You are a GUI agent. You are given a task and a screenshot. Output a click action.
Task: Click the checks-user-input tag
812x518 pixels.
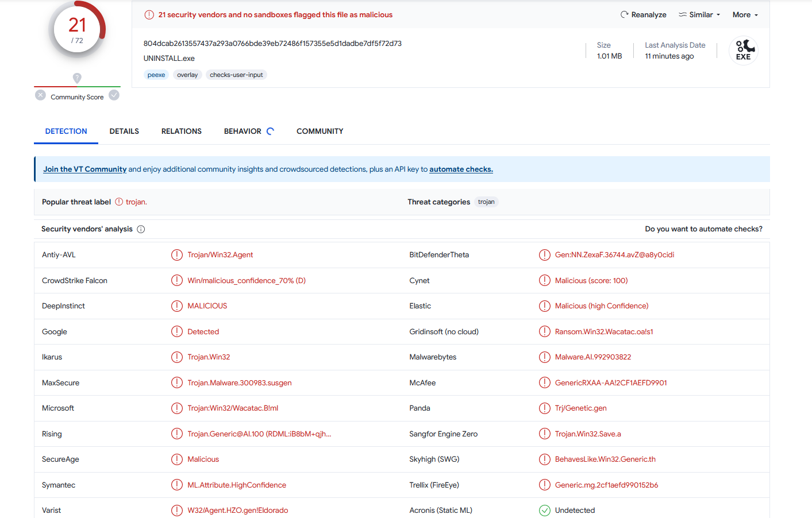point(236,75)
